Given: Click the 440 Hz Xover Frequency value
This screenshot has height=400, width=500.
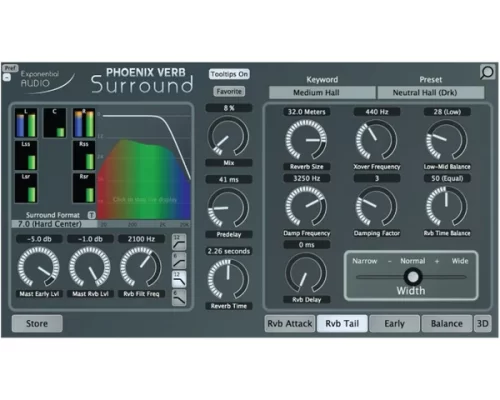Looking at the screenshot, I should click(377, 112).
